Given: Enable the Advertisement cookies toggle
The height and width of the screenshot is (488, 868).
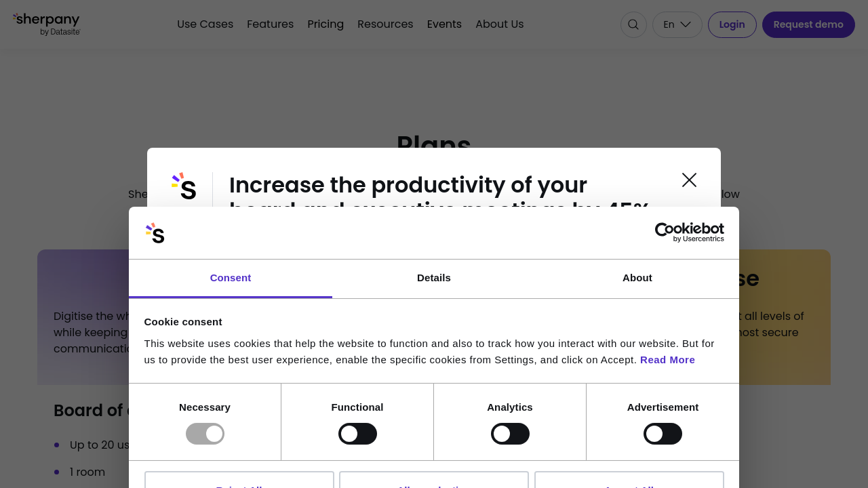Looking at the screenshot, I should coord(663,434).
